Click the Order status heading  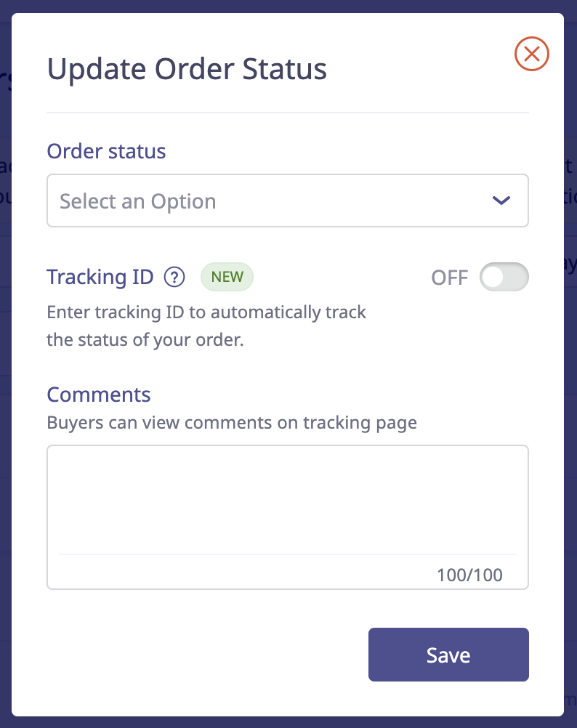(106, 151)
